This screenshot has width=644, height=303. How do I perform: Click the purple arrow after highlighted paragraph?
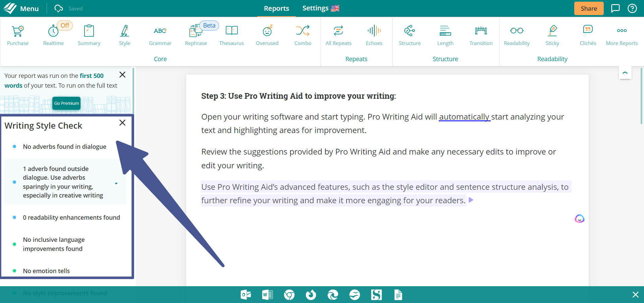tap(471, 200)
